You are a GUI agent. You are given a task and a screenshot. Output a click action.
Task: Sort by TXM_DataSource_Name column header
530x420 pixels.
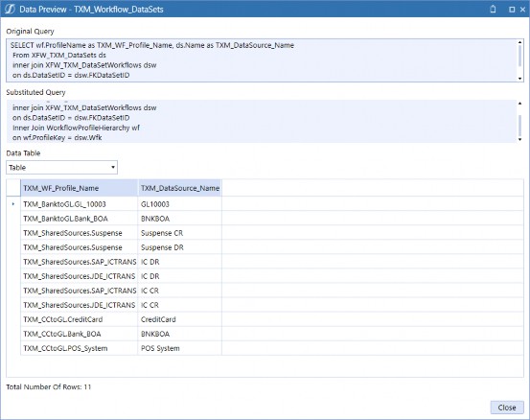tap(180, 188)
